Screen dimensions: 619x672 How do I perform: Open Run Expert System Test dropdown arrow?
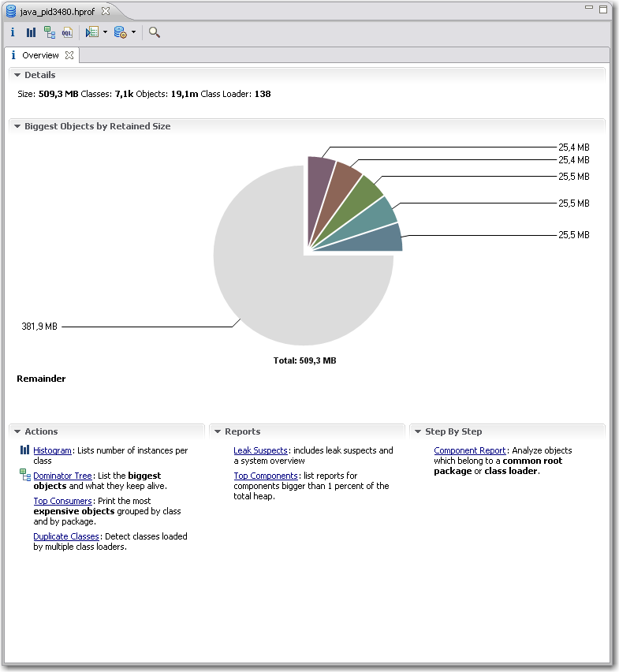tap(105, 32)
